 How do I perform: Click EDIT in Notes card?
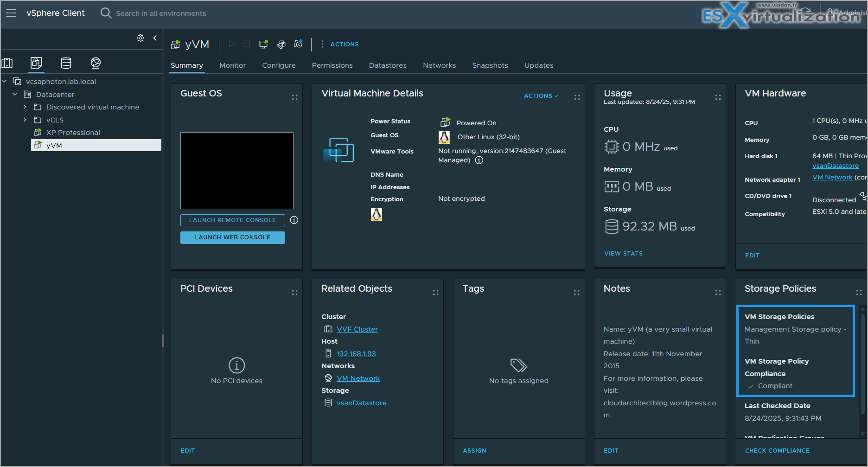611,451
